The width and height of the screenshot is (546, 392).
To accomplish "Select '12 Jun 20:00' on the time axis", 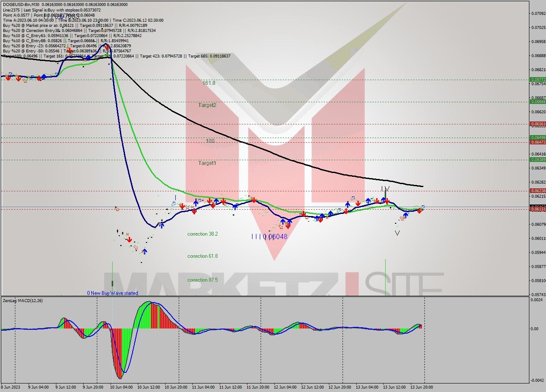I will click(x=340, y=387).
